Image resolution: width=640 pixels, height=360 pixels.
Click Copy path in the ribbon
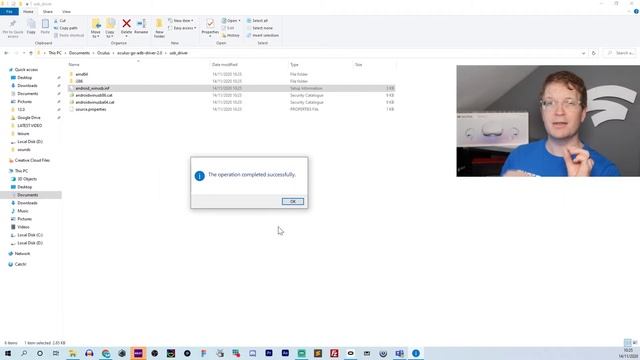(66, 28)
